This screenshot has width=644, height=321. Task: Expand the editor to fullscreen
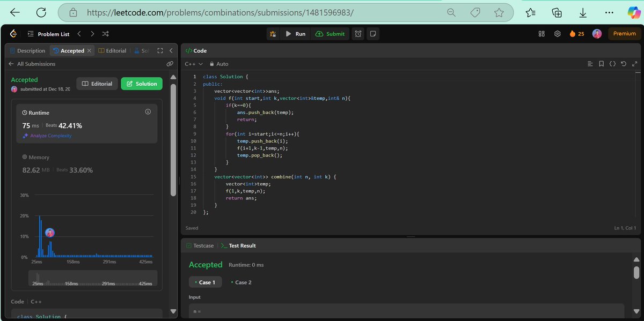tap(634, 64)
